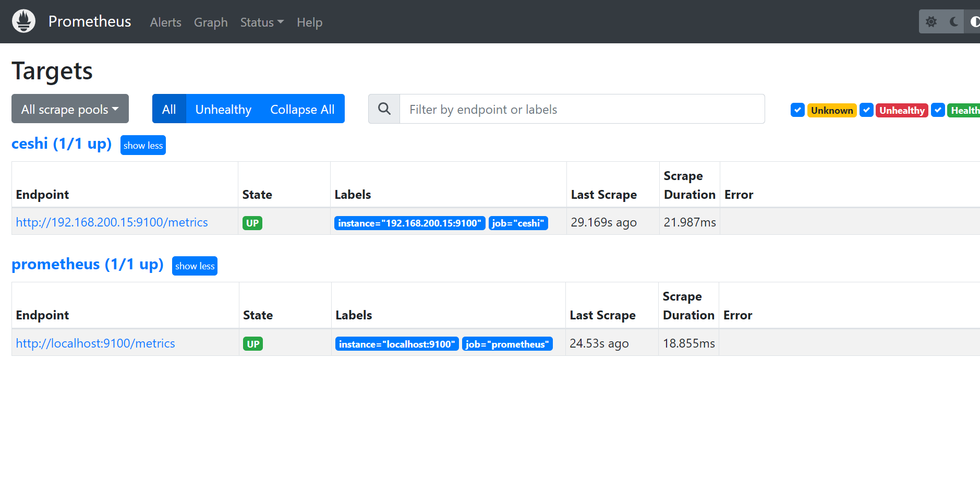Select the auto contrast theme icon

coord(974,21)
